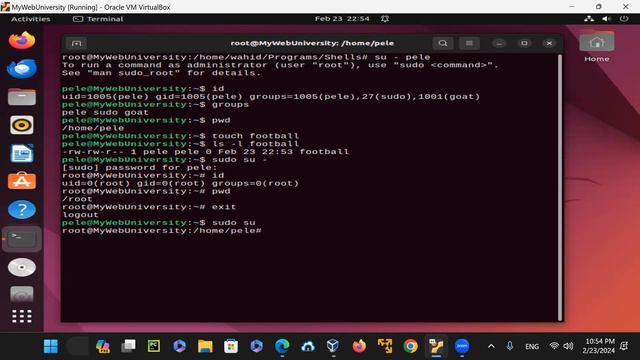Click the terminal window scrollbar

pos(560,187)
